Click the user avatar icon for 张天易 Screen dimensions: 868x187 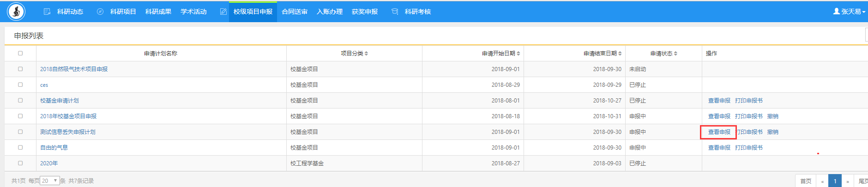pos(836,12)
